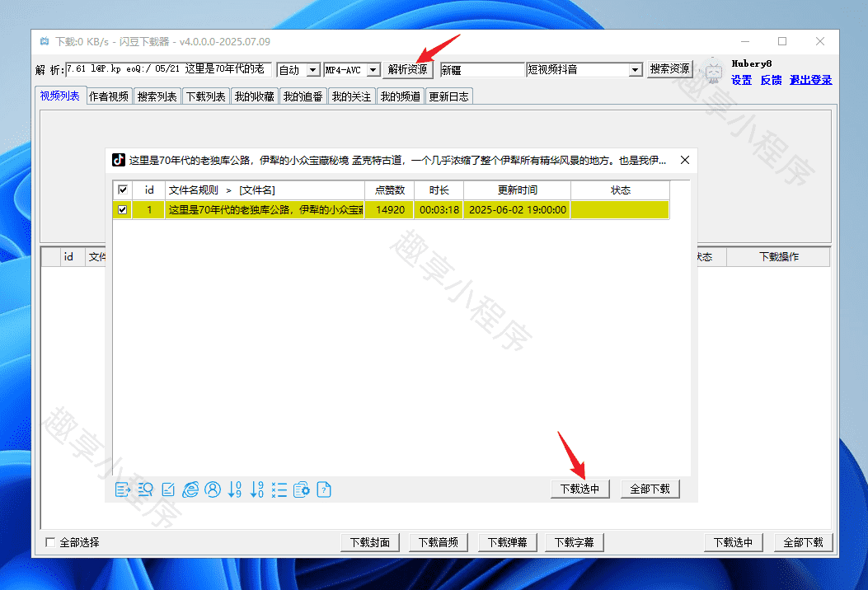Click the 时长 column header

coord(439,190)
